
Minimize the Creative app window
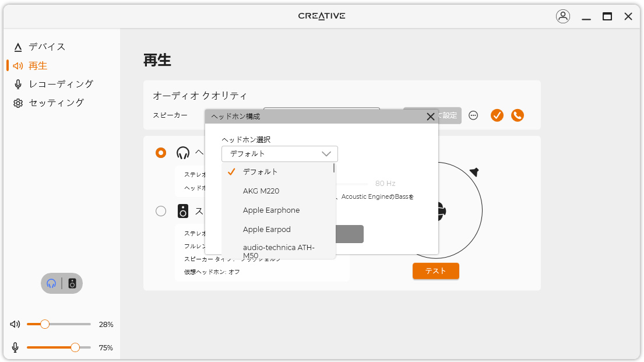point(586,19)
